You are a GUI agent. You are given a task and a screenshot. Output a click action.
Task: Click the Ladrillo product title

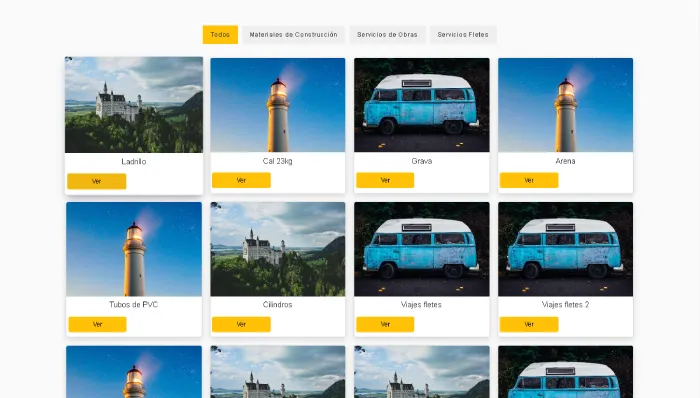pos(134,162)
